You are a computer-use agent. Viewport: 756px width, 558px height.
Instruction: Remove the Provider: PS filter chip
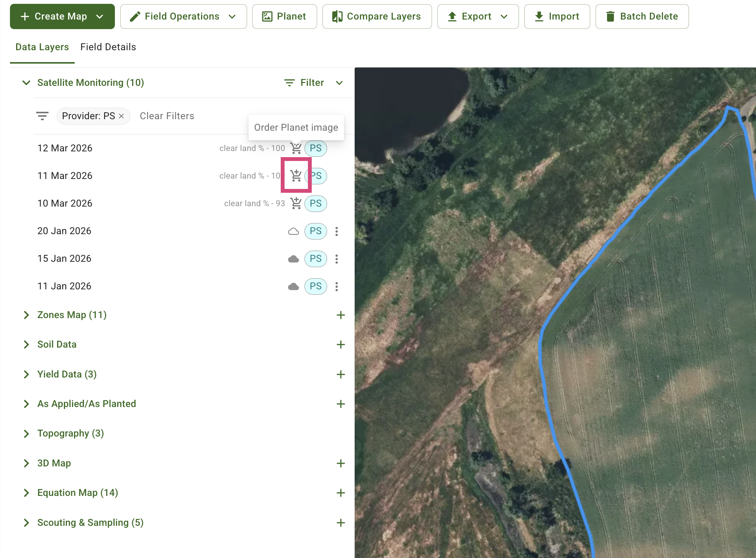tap(121, 116)
